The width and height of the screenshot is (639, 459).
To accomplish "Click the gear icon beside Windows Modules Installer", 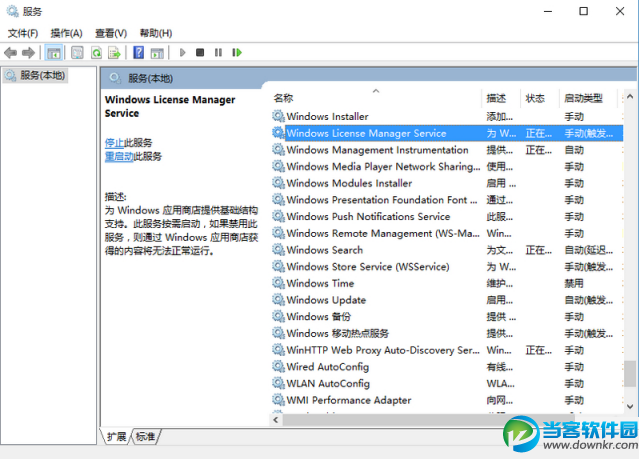I will click(x=278, y=183).
